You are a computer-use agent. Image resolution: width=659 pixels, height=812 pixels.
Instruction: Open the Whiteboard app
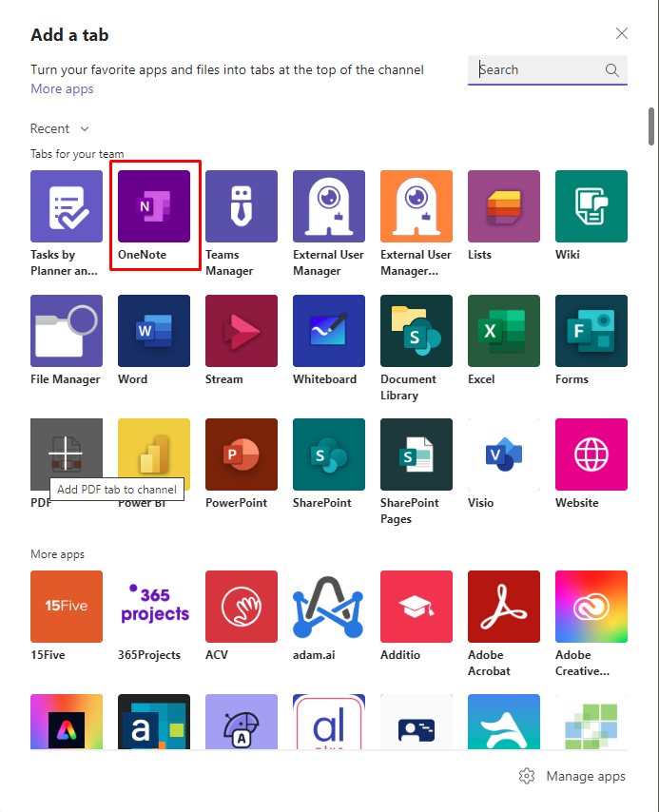point(329,331)
